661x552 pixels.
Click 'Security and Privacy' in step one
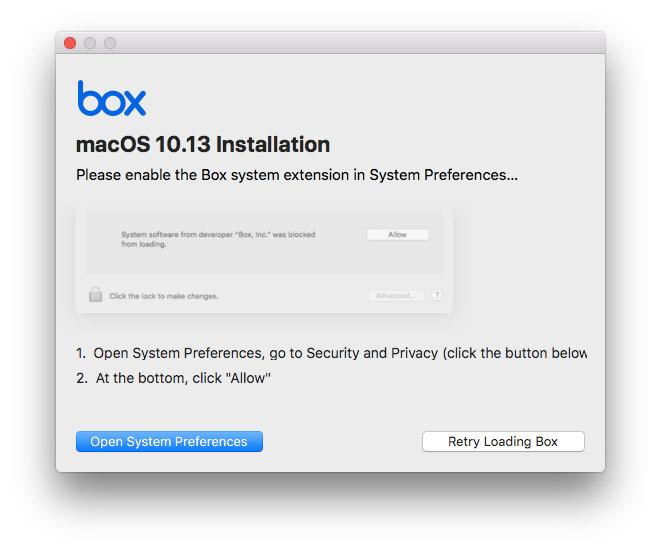pos(372,353)
